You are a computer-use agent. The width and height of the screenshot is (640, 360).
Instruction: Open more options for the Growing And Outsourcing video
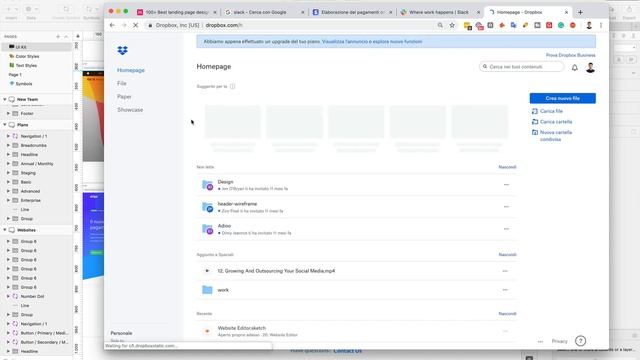[x=505, y=271]
